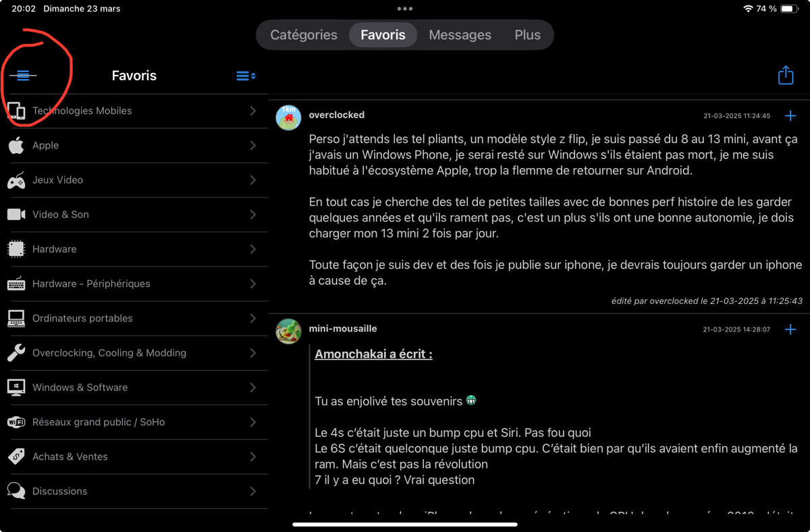This screenshot has height=532, width=810.
Task: Tap the three-dot multitasking control at top
Action: 405,9
